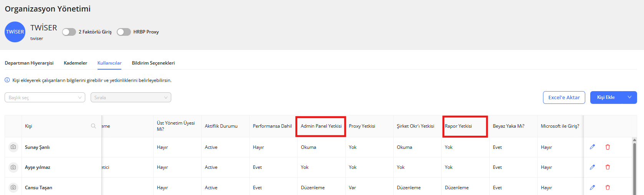
Task: Click delete trash icon for Sunay Şanlı
Action: point(608,147)
